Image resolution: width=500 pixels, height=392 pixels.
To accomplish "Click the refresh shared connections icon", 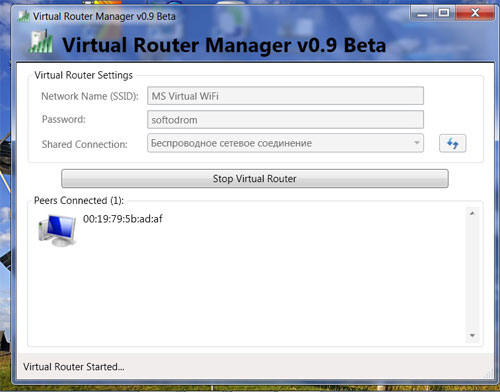I will [x=452, y=143].
